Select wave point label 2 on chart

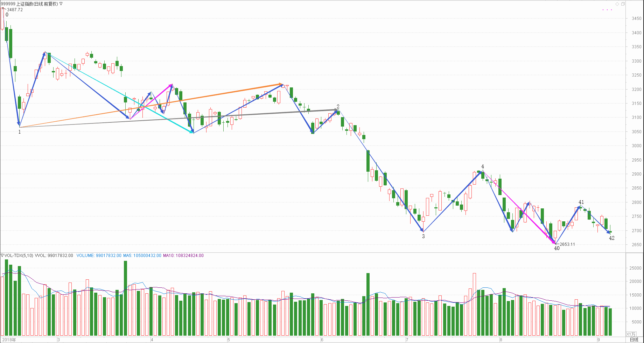click(x=338, y=106)
